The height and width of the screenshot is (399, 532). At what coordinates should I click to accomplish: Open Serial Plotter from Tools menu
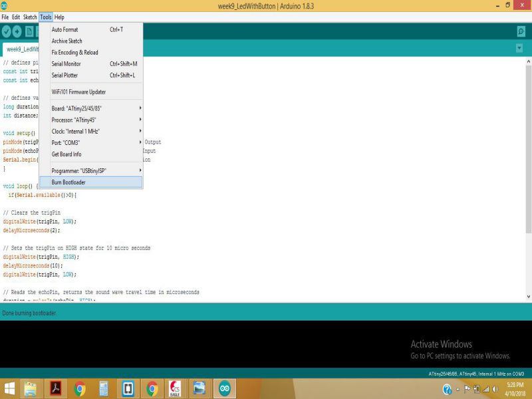pyautogui.click(x=91, y=75)
